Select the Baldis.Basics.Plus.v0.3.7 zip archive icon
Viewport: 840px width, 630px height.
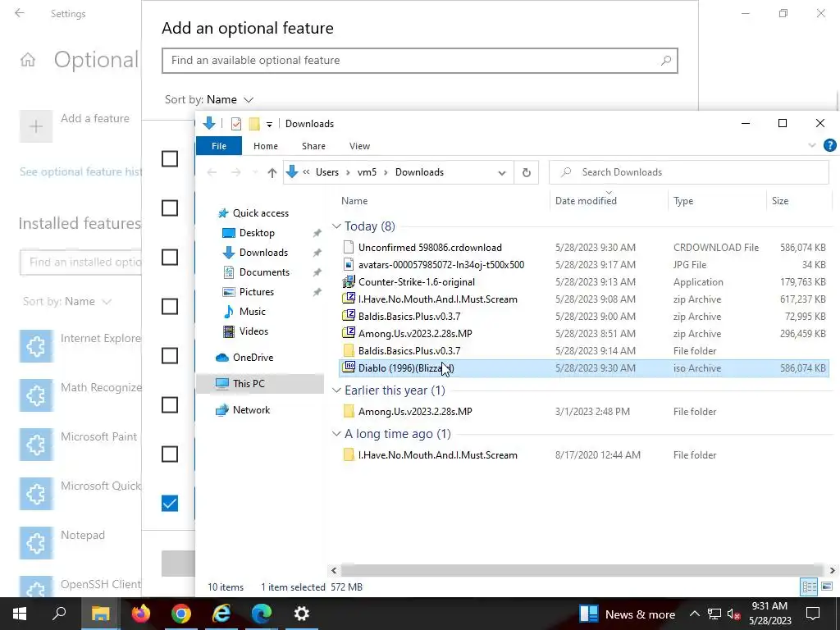click(349, 316)
